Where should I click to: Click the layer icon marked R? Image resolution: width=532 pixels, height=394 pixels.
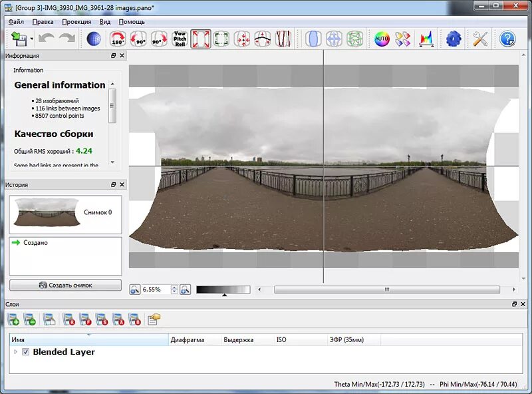(69, 319)
